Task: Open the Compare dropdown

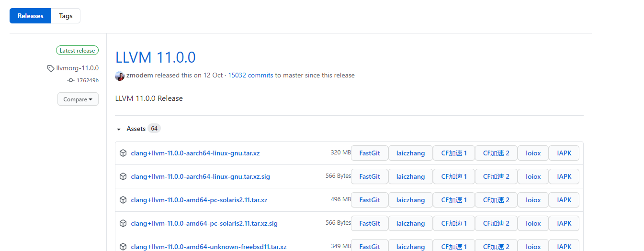Action: tap(78, 99)
